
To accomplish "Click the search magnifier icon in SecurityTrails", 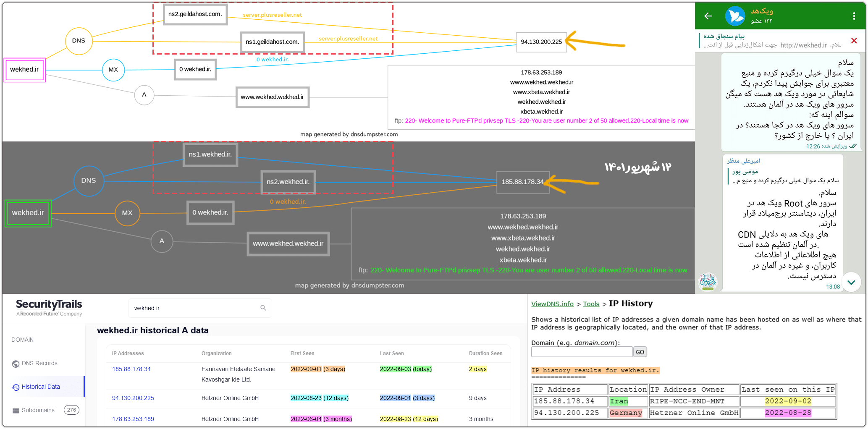I will (x=263, y=308).
